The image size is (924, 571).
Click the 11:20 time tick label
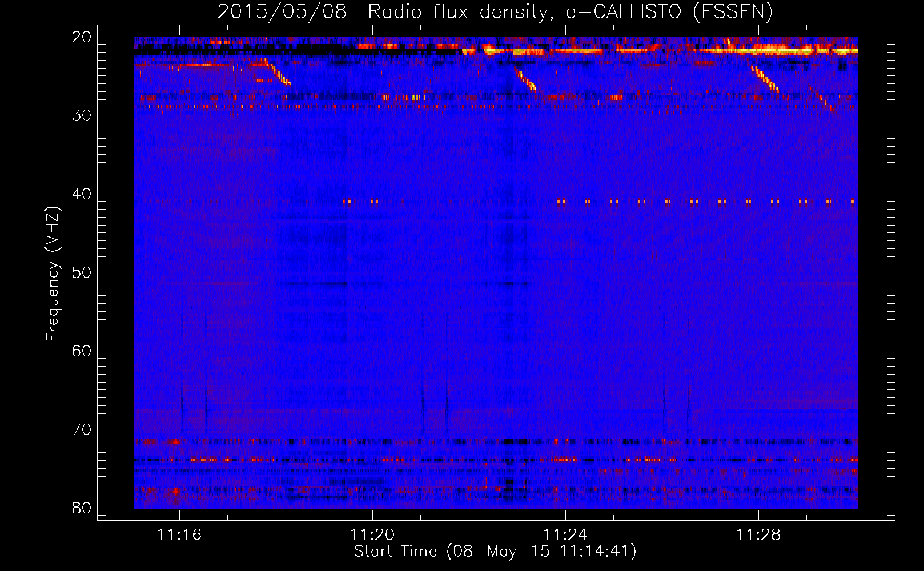[x=372, y=535]
